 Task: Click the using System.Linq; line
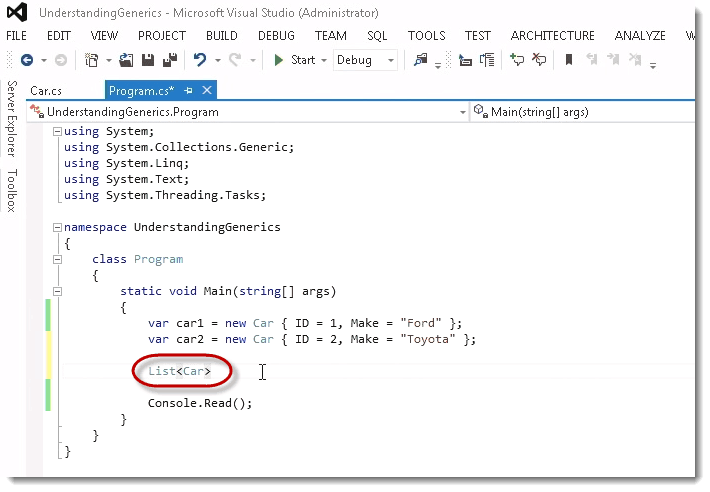click(x=126, y=163)
